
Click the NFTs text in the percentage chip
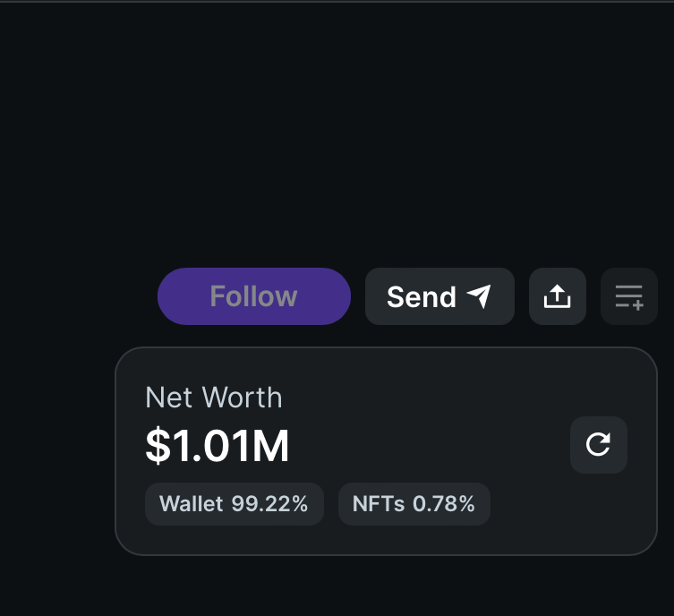[378, 504]
